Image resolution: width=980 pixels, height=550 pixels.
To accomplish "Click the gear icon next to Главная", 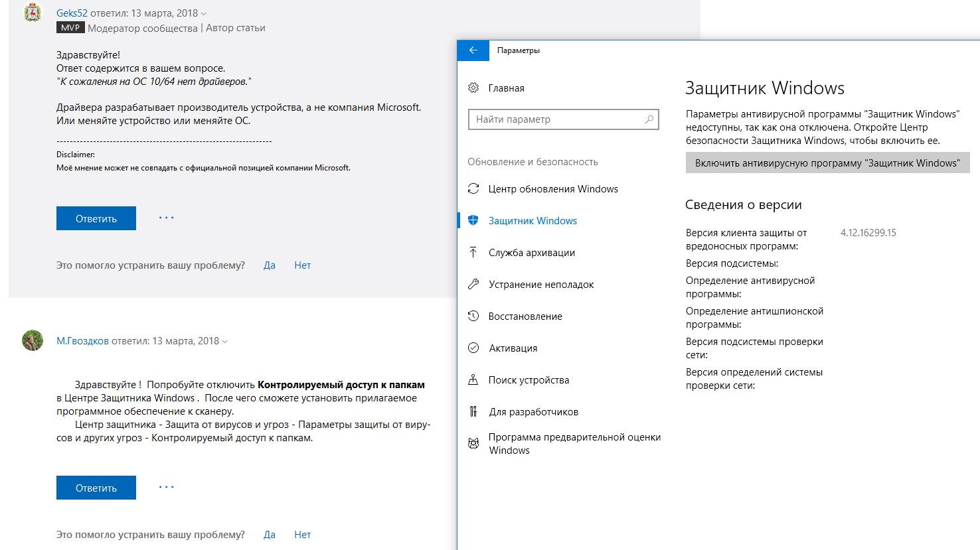I will click(473, 88).
